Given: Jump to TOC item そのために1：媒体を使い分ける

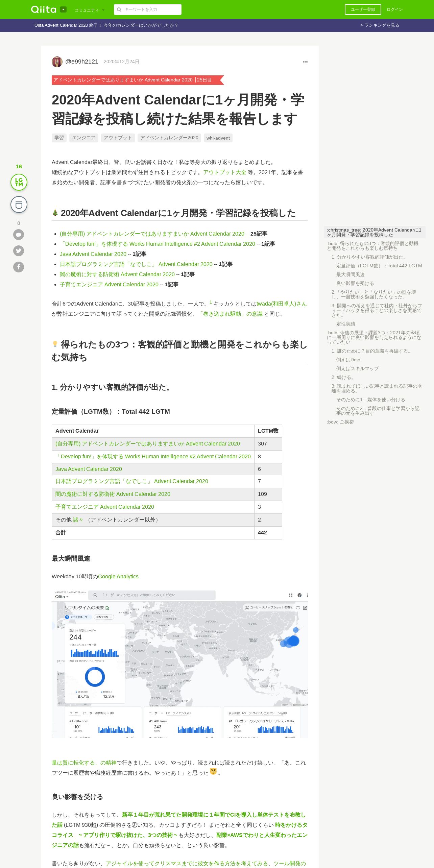Looking at the screenshot, I should click(370, 400).
